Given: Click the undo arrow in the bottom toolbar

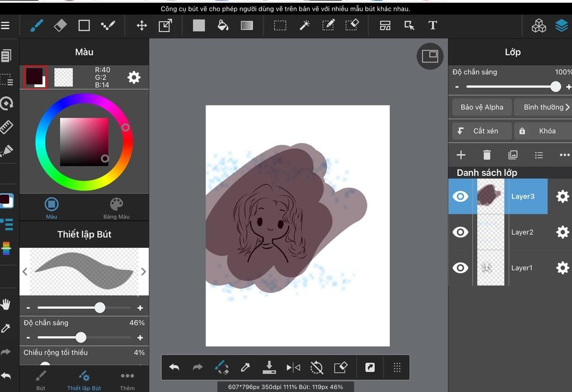Looking at the screenshot, I should tap(174, 367).
